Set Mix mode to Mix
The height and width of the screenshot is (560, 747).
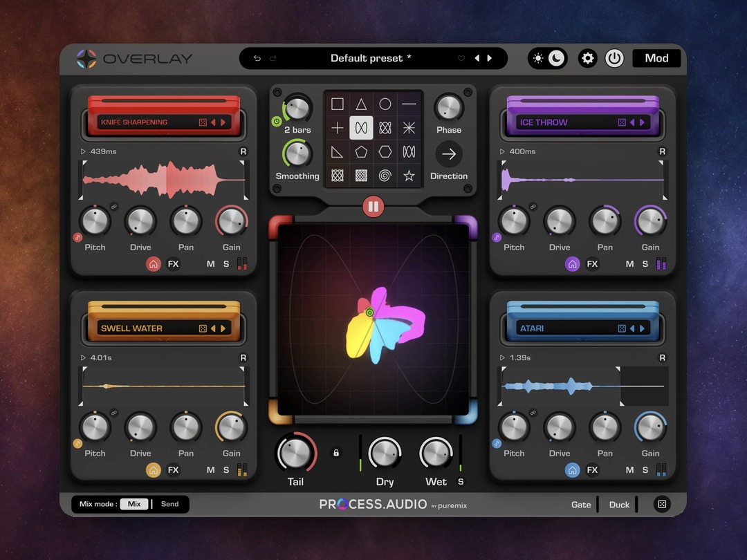coord(134,504)
